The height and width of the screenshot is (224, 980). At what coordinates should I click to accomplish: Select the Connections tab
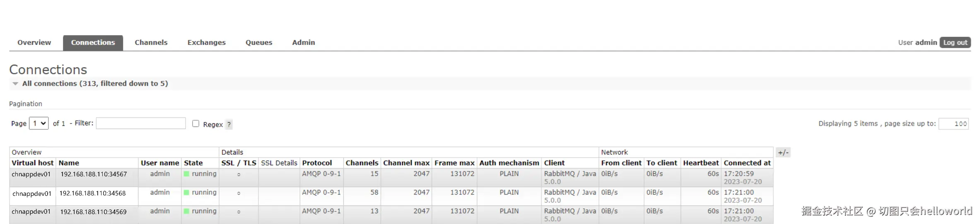coord(93,43)
